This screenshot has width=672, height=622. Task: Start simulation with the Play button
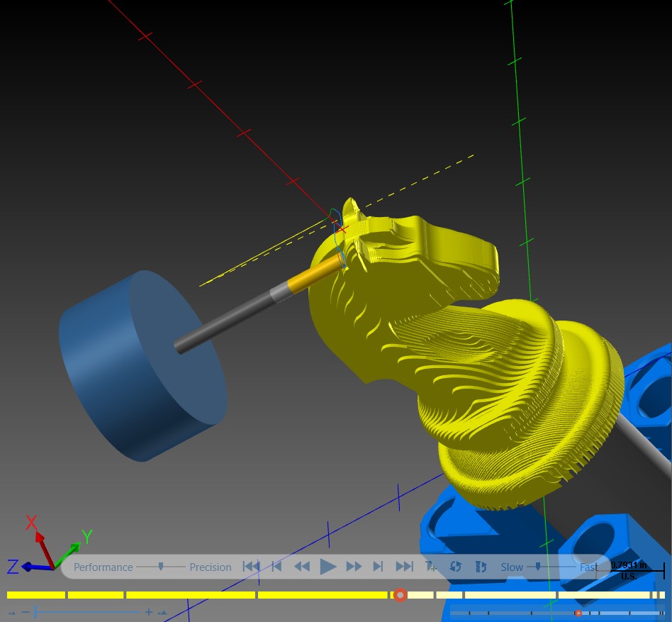(x=328, y=567)
